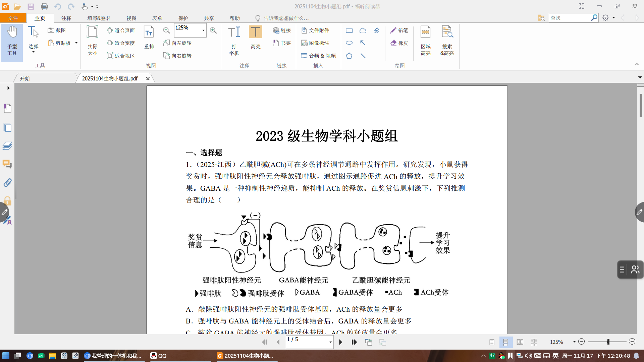Screen dimensions: 644x362
Task: Enable continuous page view mode
Action: tap(505, 342)
